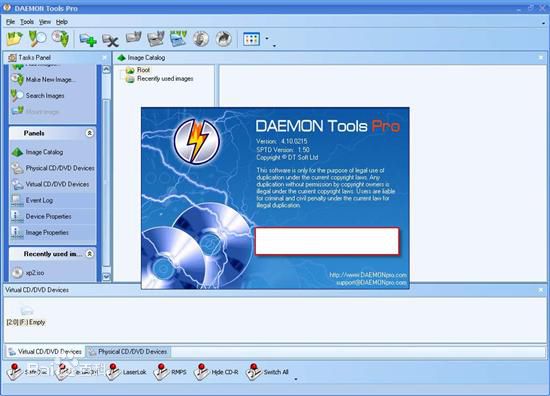550x396 pixels.
Task: Click the Tasks Panel scrollbar down arrow
Action: point(106,277)
